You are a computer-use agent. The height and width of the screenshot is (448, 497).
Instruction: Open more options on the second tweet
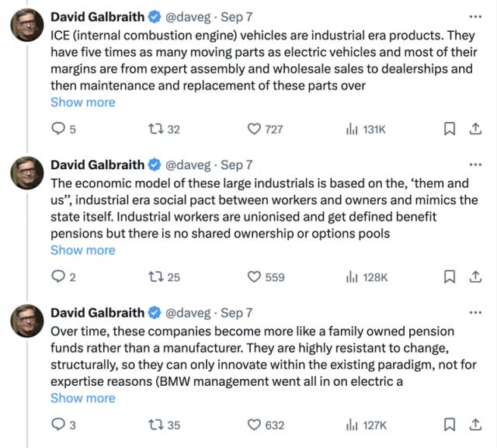point(475,165)
